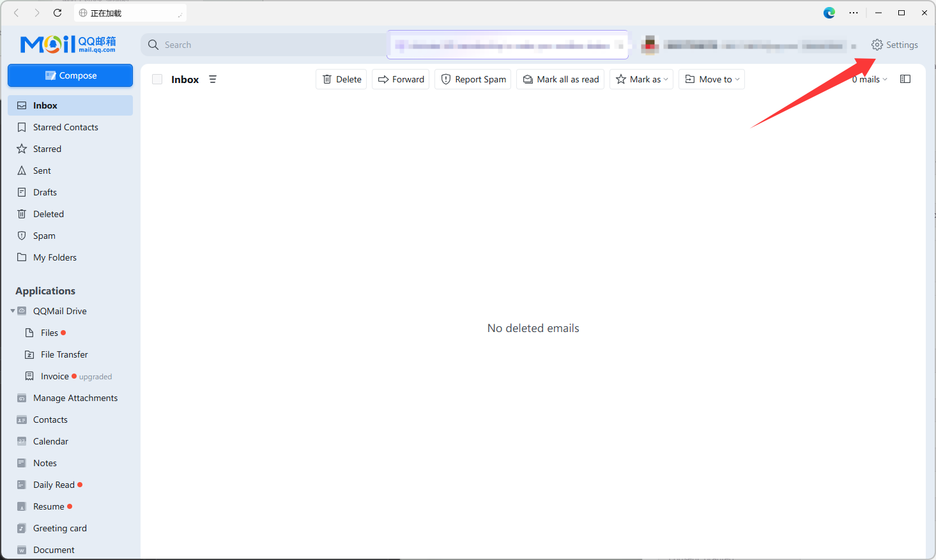This screenshot has width=936, height=560.
Task: Click the 'No deleted emails' message
Action: [533, 328]
